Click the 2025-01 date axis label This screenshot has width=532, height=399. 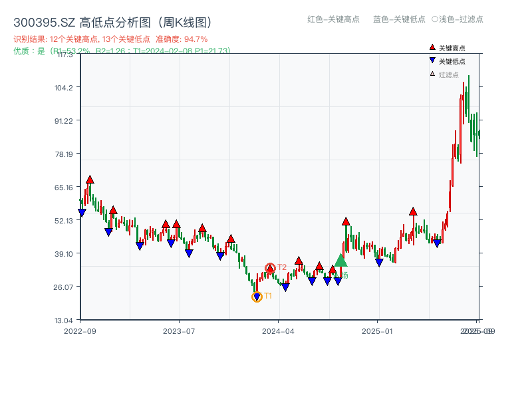tap(377, 331)
